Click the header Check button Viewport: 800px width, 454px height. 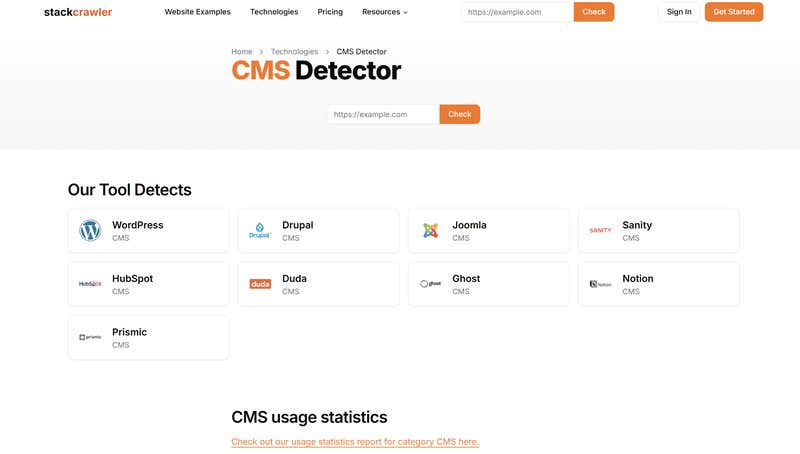pos(594,12)
